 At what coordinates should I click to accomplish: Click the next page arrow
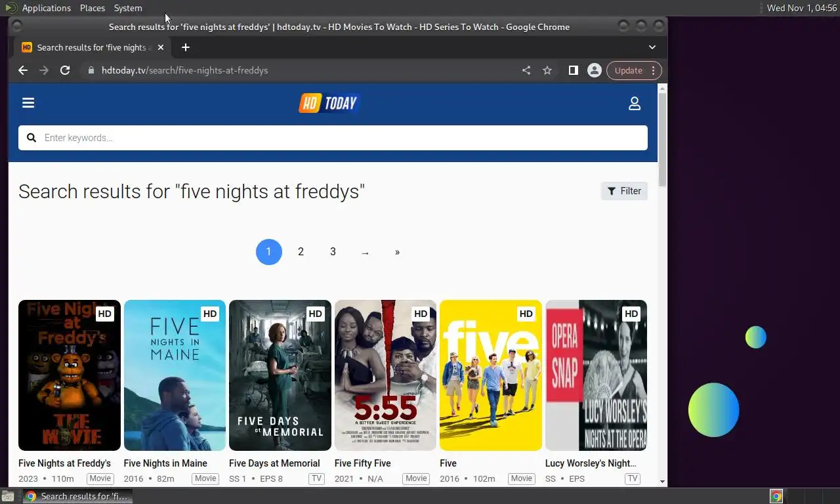365,252
